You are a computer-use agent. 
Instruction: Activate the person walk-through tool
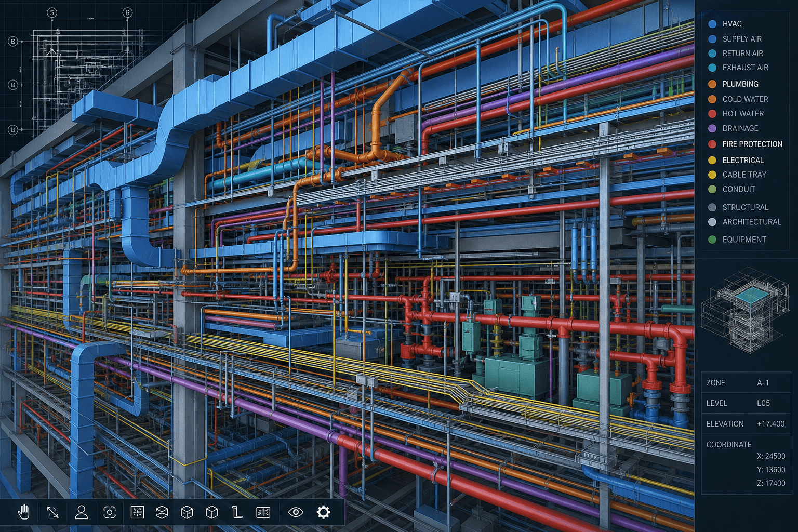[81, 512]
